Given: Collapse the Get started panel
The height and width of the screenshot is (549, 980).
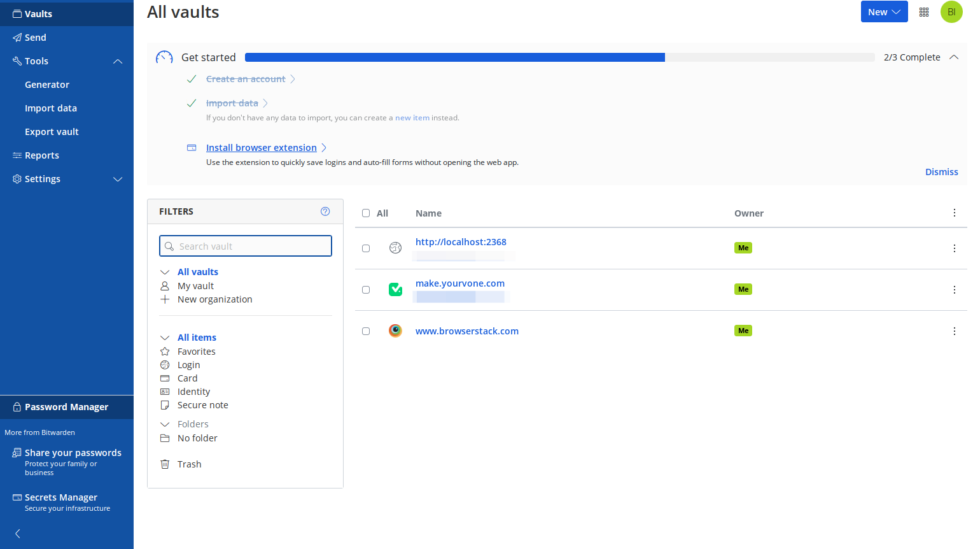Looking at the screenshot, I should (954, 57).
